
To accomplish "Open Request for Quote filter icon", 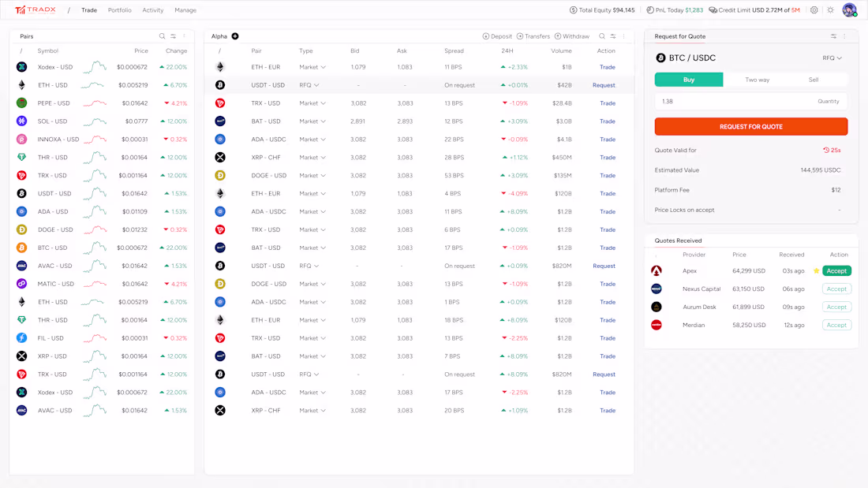I will pyautogui.click(x=833, y=36).
